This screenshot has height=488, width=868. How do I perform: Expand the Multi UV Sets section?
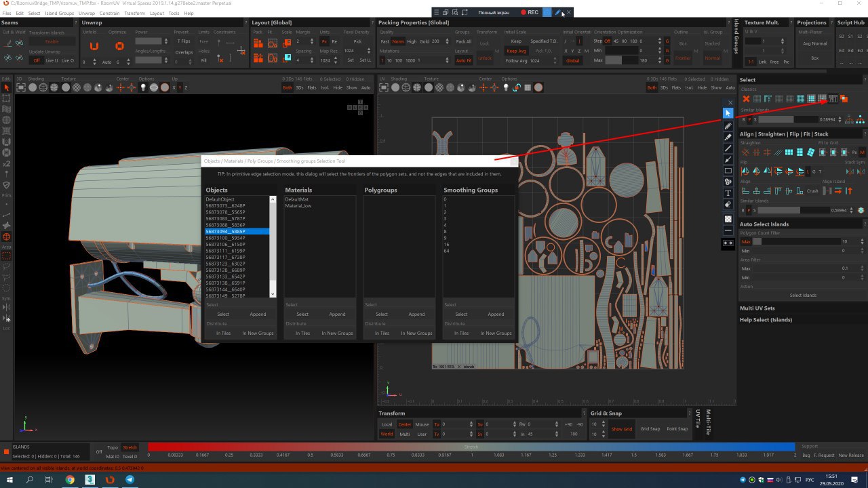757,308
